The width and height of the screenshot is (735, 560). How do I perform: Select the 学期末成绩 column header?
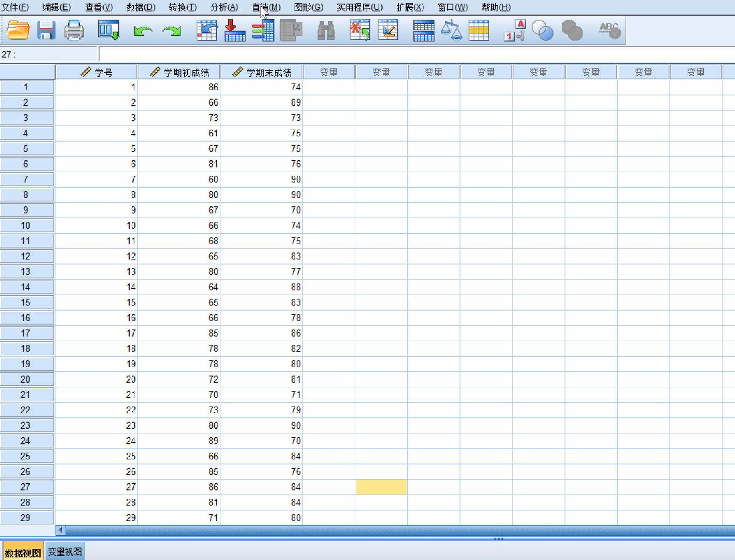click(261, 72)
